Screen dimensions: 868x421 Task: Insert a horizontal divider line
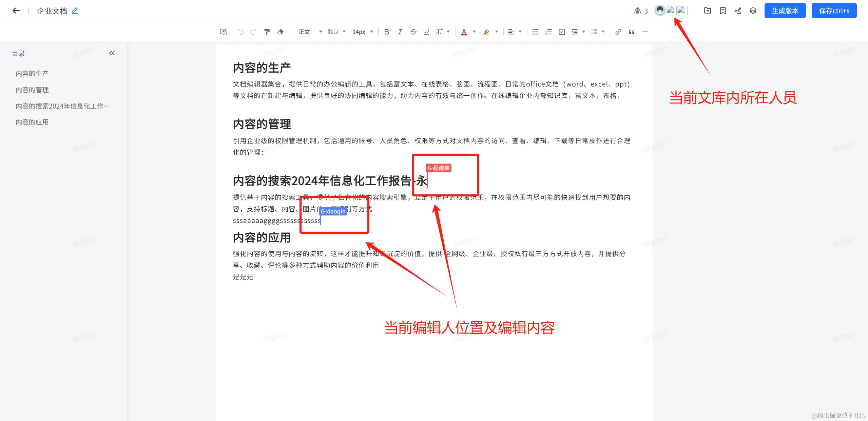point(645,32)
